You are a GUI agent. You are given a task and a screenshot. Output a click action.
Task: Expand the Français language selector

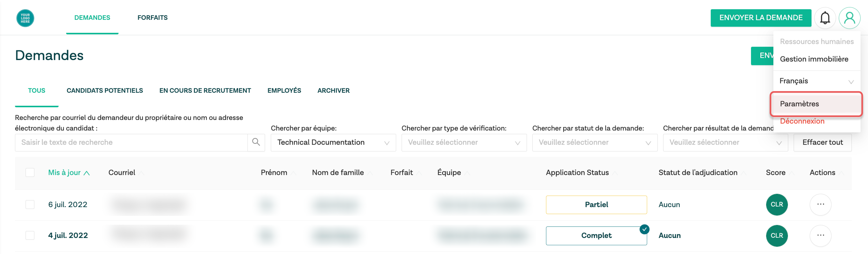click(816, 81)
